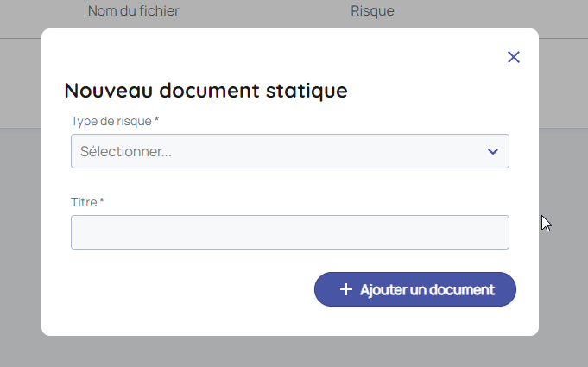Open the Type de risque dropdown
The height and width of the screenshot is (367, 588).
click(289, 151)
